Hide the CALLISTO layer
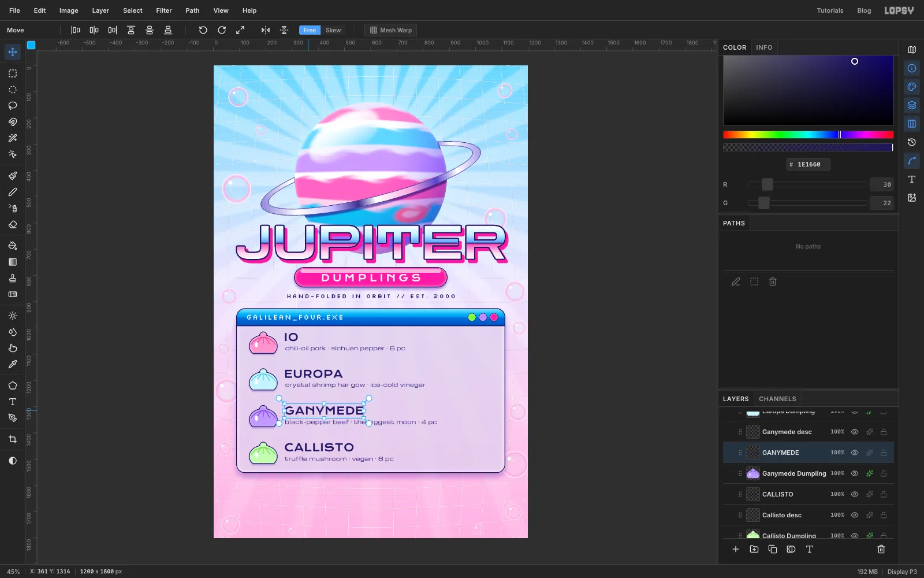This screenshot has height=578, width=924. click(x=855, y=494)
